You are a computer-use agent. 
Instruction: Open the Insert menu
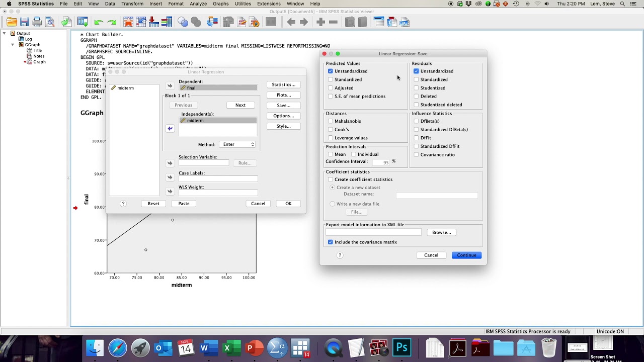(156, 4)
